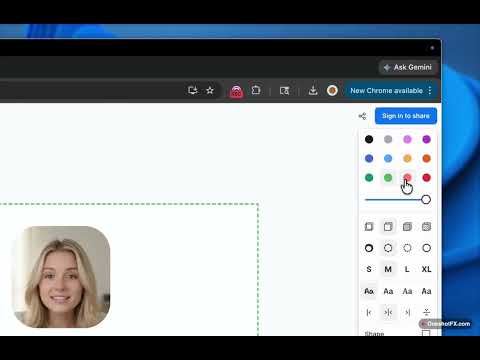Viewport: 480px width, 360px height.
Task: Choose the dashed outline style
Action: click(x=388, y=248)
